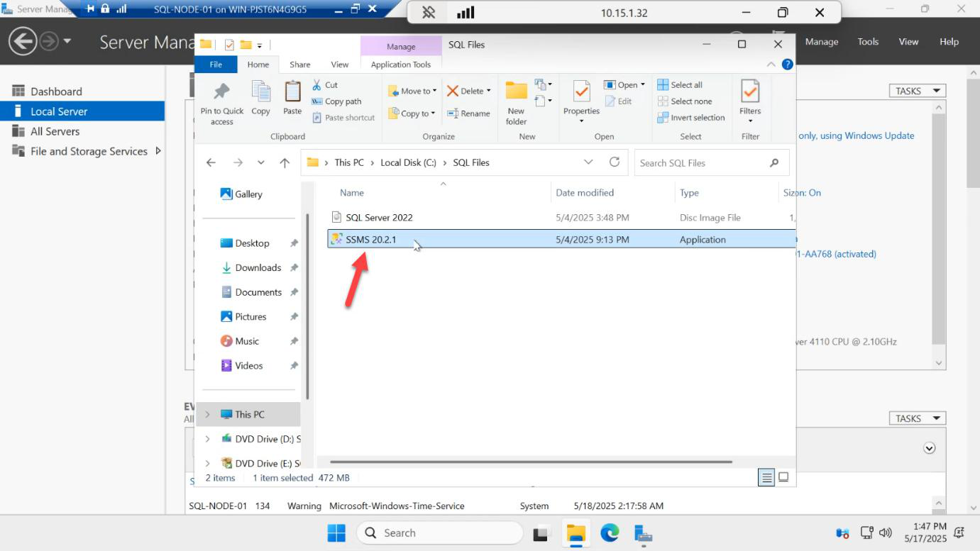This screenshot has height=551, width=980.
Task: Click Server Manager back arrow button
Action: point(23,41)
